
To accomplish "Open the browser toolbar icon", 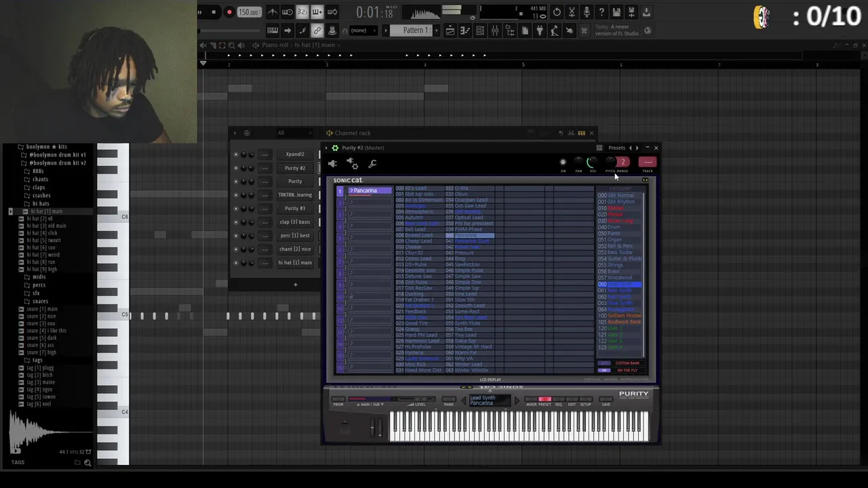I will click(x=510, y=30).
